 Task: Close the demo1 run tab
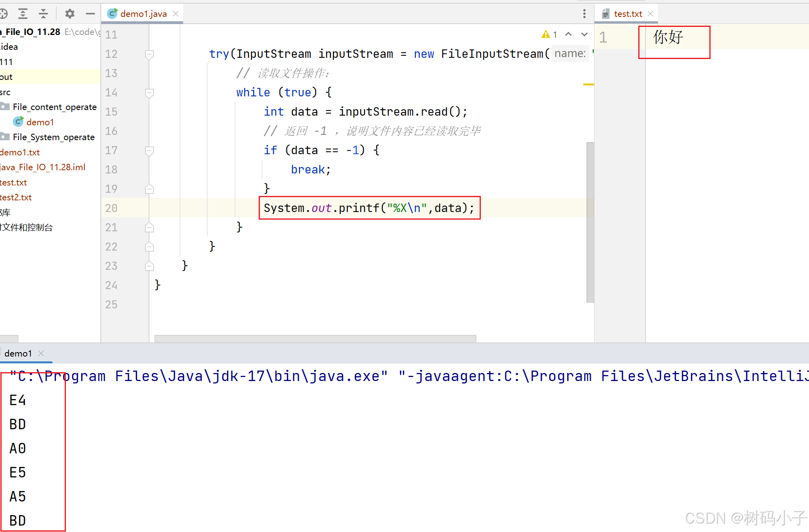tap(41, 353)
